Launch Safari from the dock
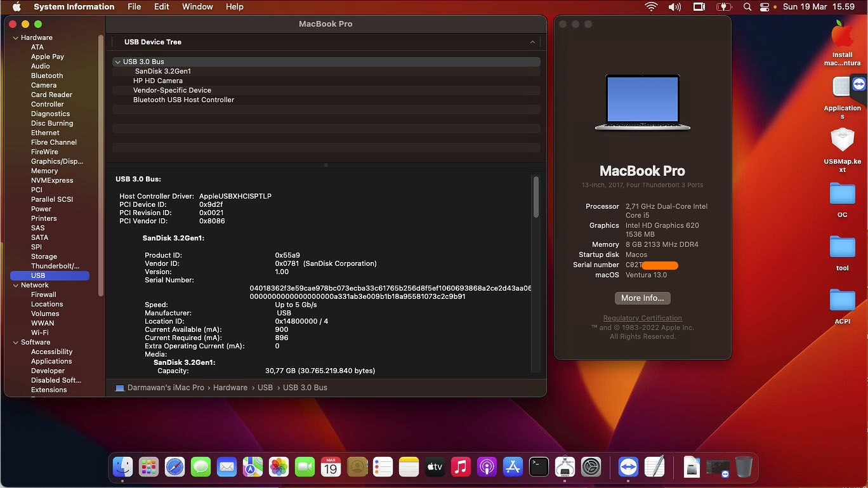868x488 pixels. pos(175,467)
